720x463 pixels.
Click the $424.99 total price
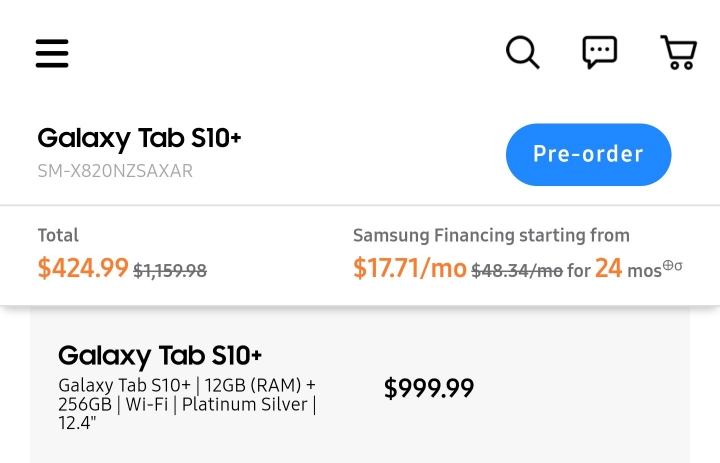(x=83, y=267)
